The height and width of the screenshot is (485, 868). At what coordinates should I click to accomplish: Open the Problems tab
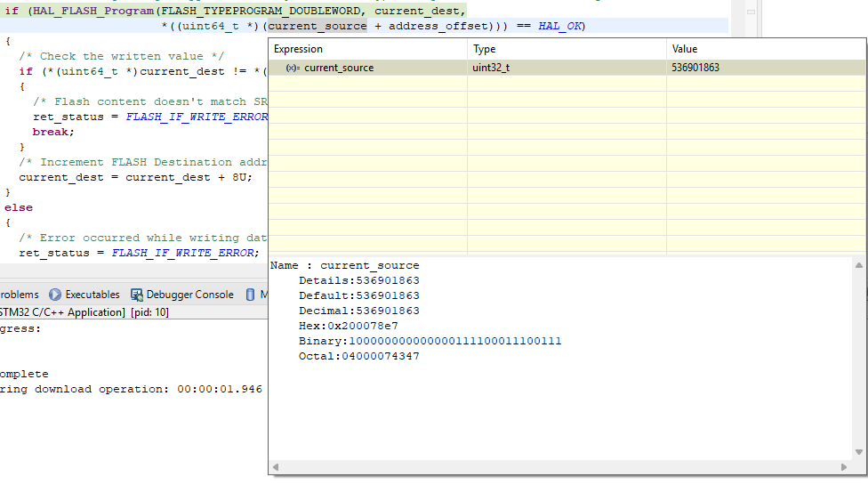point(20,295)
